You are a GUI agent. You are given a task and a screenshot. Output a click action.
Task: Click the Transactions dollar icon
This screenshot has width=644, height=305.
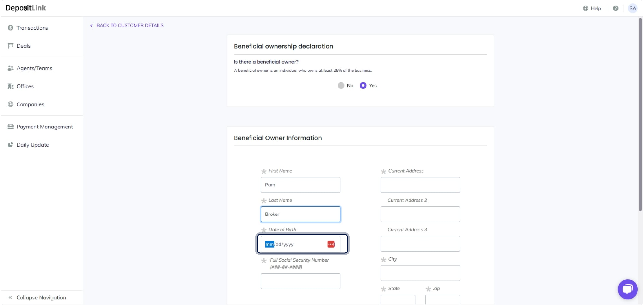pos(10,28)
